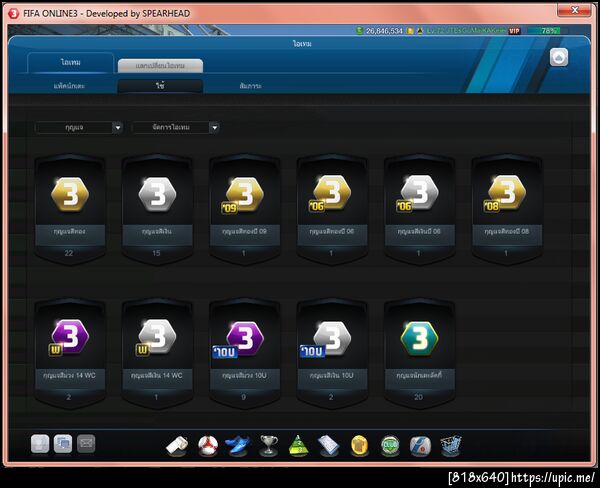600x488 pixels.
Task: Open the shopping cart store icon
Action: [451, 446]
